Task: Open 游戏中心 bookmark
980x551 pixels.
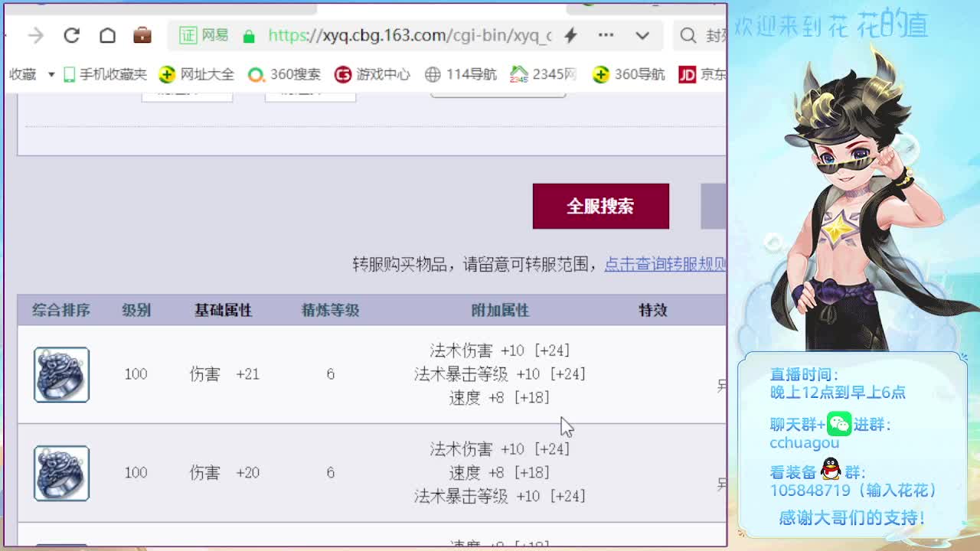Action: click(373, 74)
